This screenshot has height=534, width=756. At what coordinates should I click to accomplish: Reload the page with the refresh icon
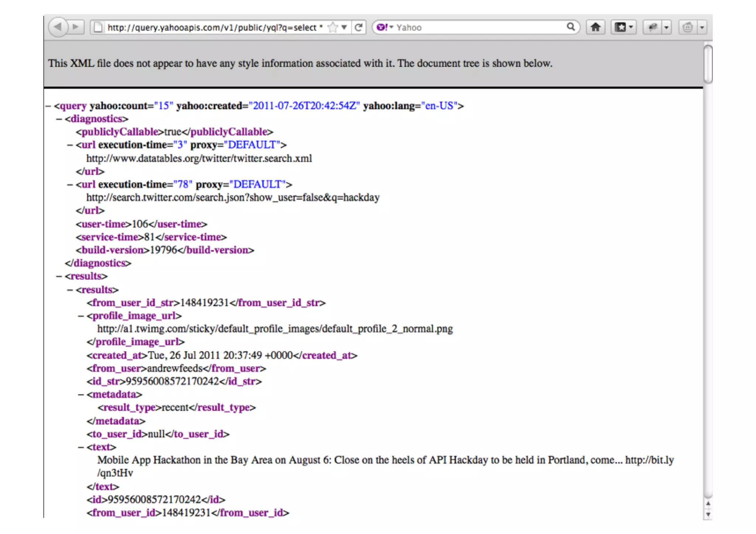358,27
